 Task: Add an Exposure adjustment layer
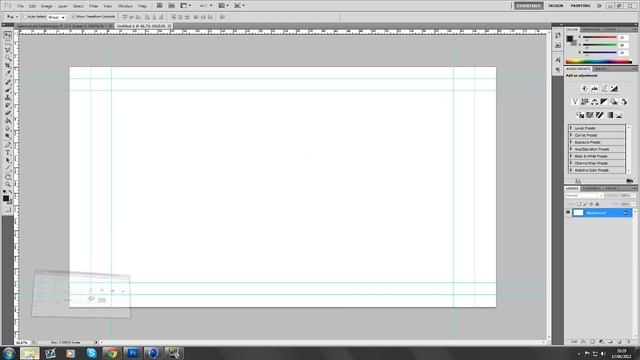click(614, 89)
